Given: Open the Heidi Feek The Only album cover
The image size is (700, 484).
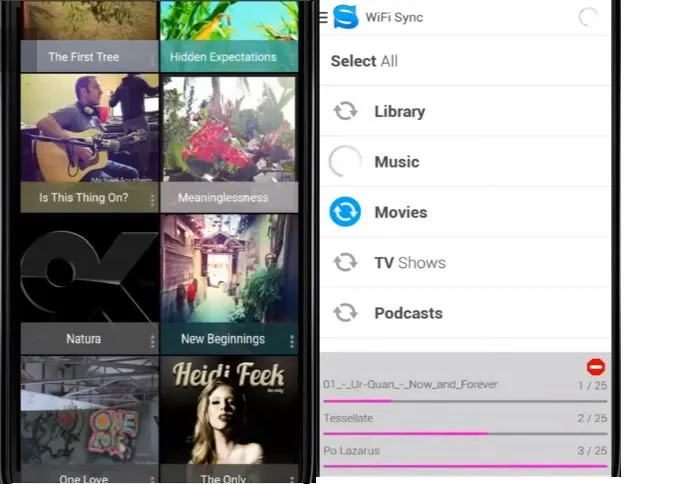Looking at the screenshot, I should 229,410.
